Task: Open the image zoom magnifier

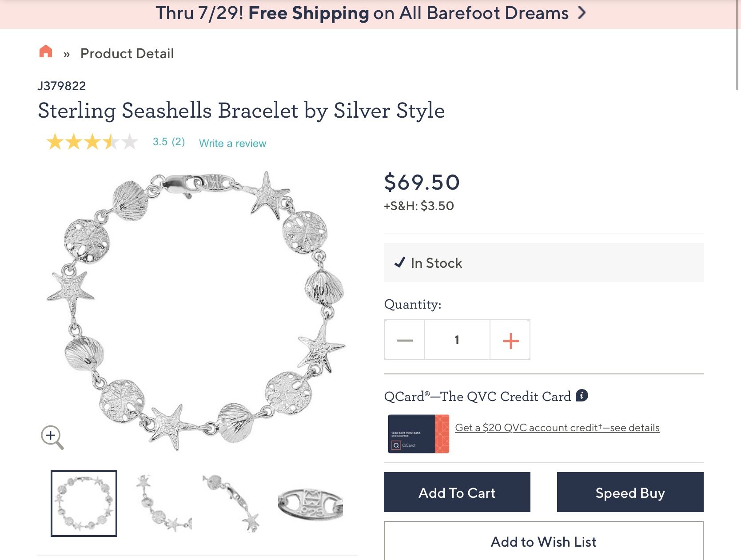Action: [x=52, y=437]
